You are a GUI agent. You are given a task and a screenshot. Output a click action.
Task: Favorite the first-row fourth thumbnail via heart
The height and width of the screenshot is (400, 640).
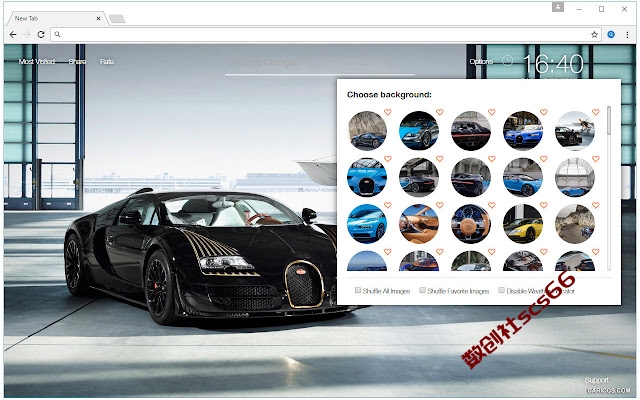pos(543,112)
